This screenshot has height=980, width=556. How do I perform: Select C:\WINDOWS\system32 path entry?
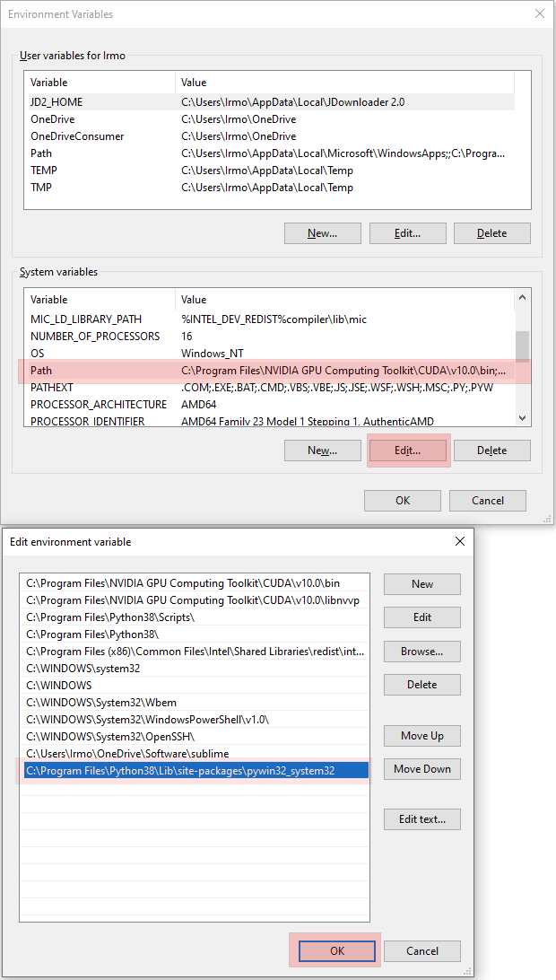(195, 668)
